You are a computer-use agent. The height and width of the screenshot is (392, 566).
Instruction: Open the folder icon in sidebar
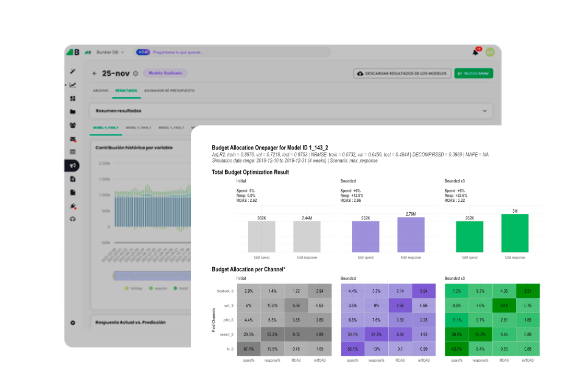(x=73, y=111)
